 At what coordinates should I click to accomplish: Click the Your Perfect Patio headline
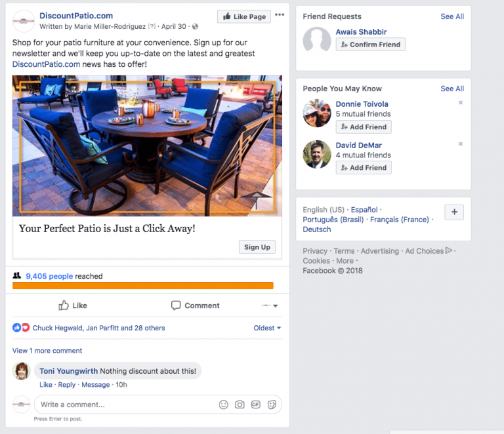pyautogui.click(x=107, y=228)
